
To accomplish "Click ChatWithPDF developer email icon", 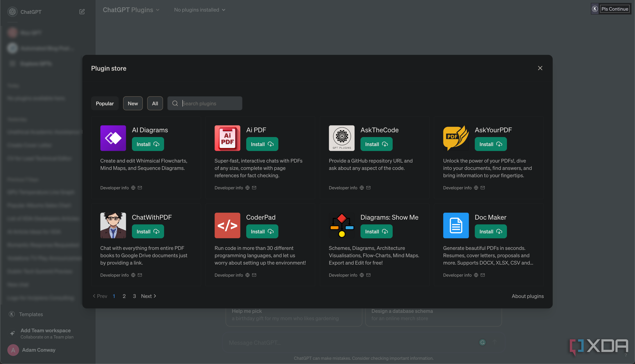I will pos(140,275).
